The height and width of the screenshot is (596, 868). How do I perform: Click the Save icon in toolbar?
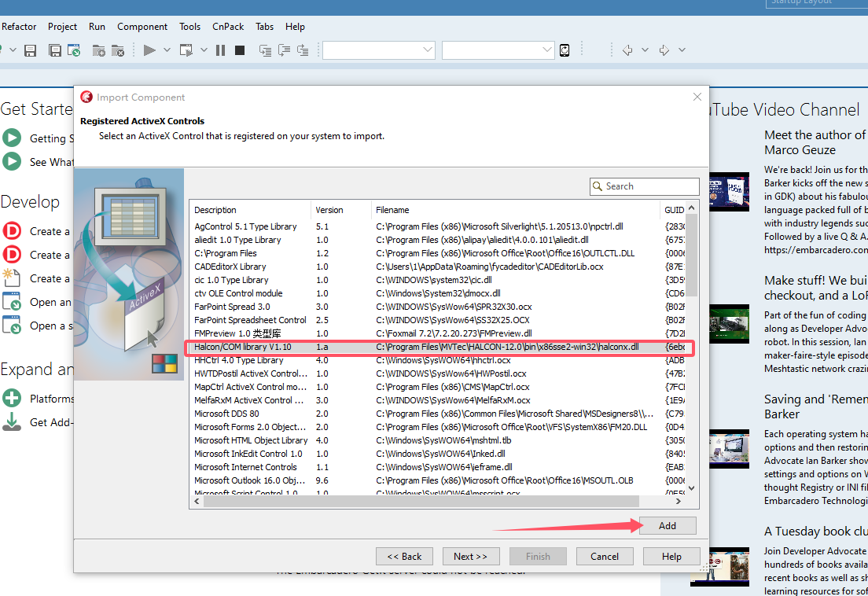31,50
